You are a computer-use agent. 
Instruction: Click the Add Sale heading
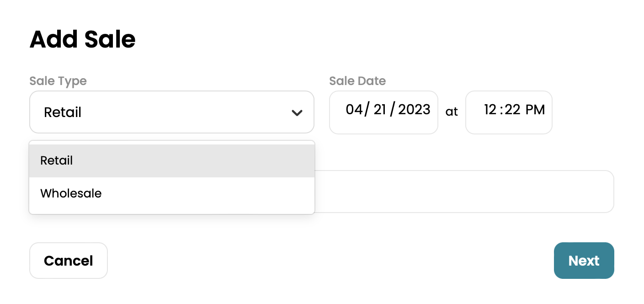coord(83,39)
